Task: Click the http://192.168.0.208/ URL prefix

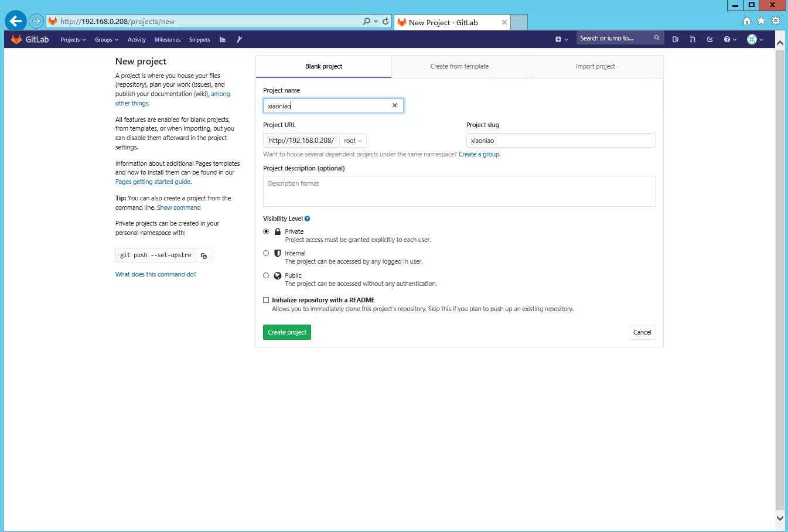Action: point(301,141)
